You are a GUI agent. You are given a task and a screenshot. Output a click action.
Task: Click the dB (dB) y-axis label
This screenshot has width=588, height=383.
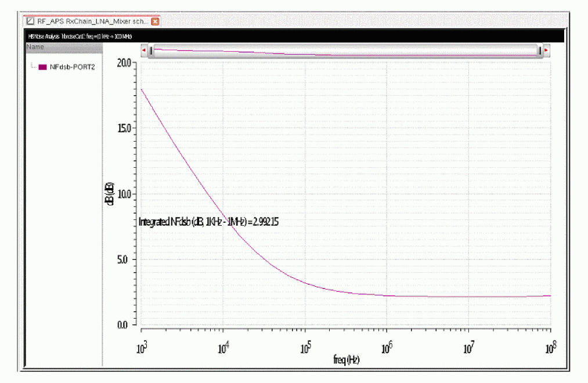(x=110, y=194)
